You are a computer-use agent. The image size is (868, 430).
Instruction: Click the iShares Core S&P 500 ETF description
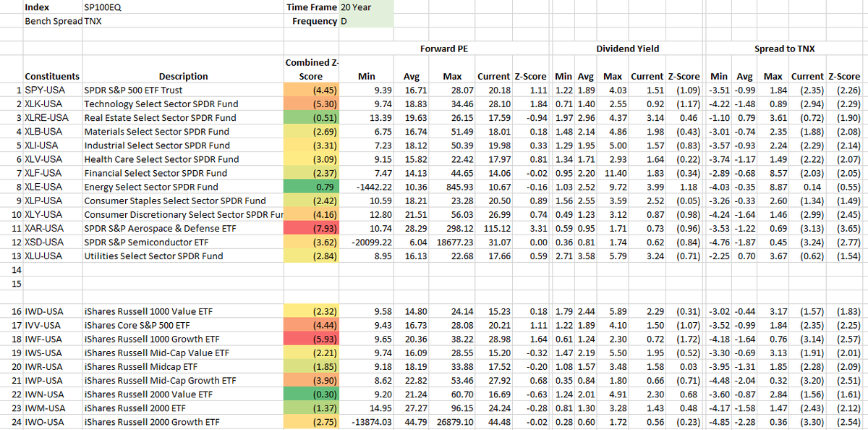137,324
